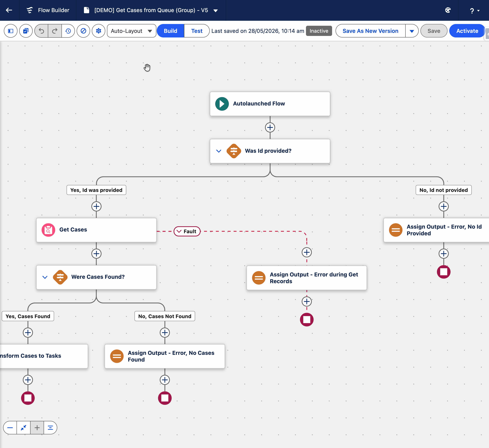Click Assign Output - Error, No Id Provided icon

(396, 230)
